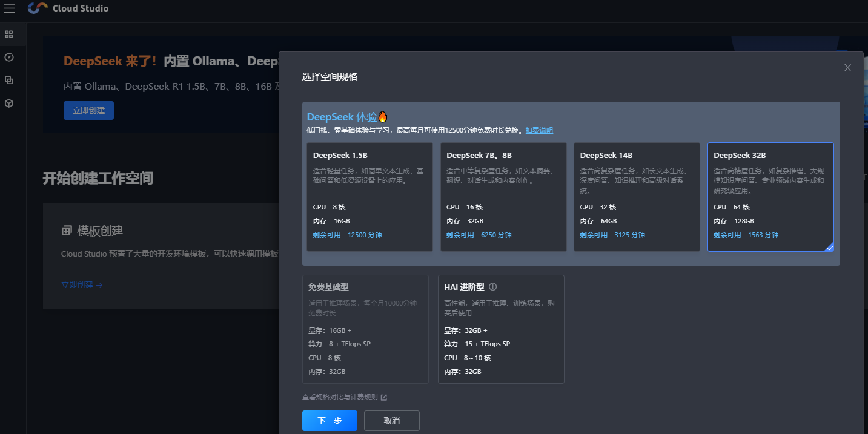This screenshot has height=434, width=868.
Task: Open the 扣费说明 link
Action: (539, 131)
